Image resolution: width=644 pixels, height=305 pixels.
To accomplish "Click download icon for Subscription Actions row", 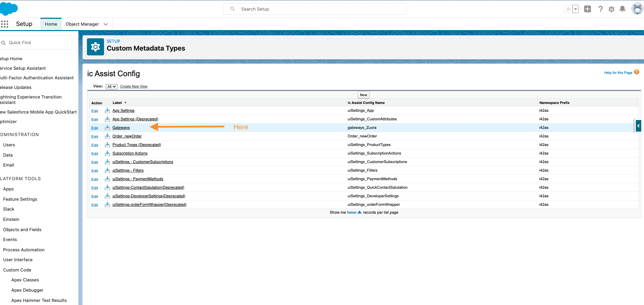I will [107, 153].
